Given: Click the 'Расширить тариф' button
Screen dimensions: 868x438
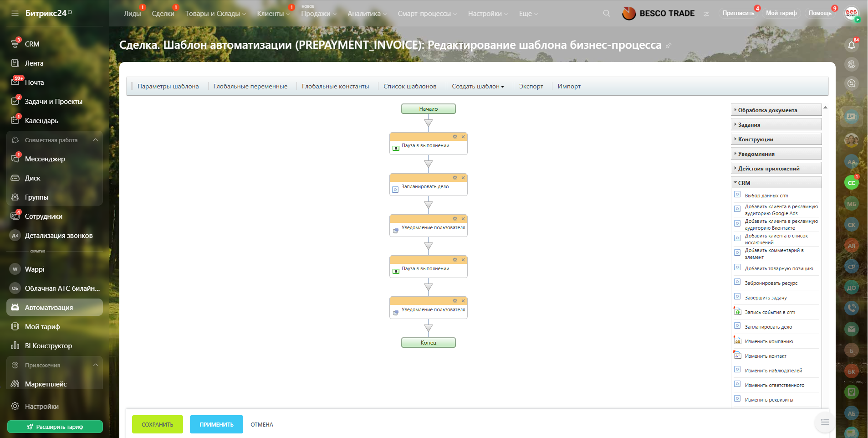Looking at the screenshot, I should [x=55, y=427].
